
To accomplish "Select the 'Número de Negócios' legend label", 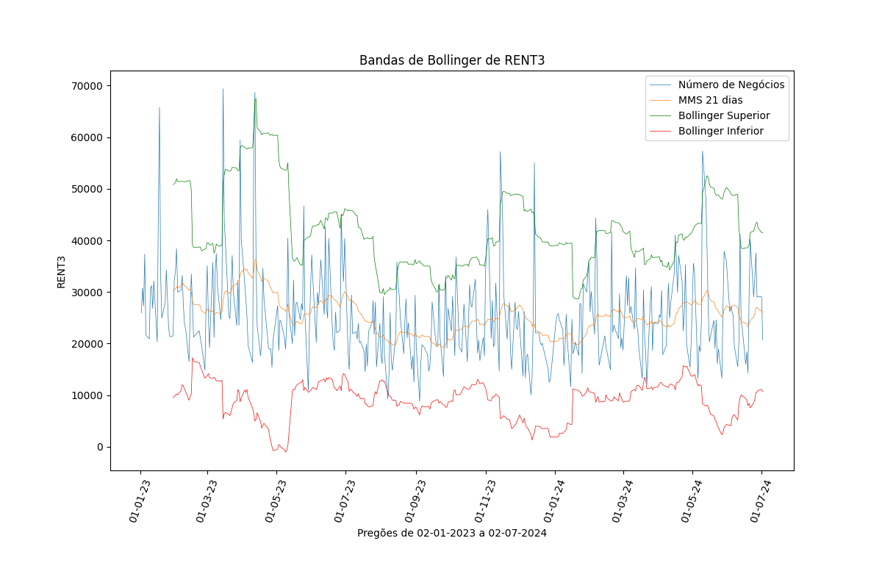I will coord(731,85).
